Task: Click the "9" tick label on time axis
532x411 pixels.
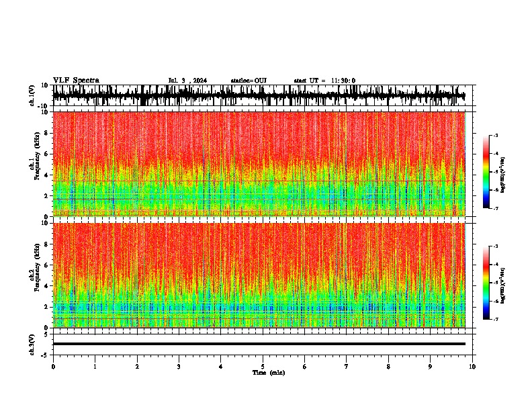Action: pos(430,367)
